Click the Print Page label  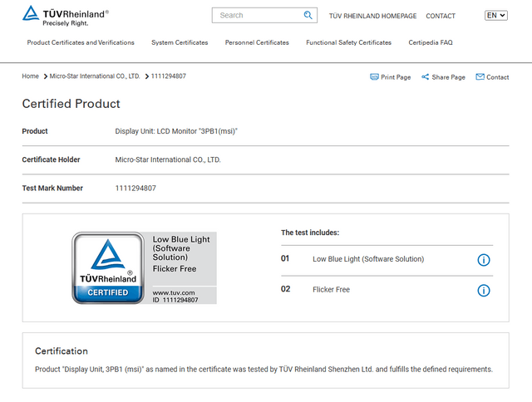396,77
